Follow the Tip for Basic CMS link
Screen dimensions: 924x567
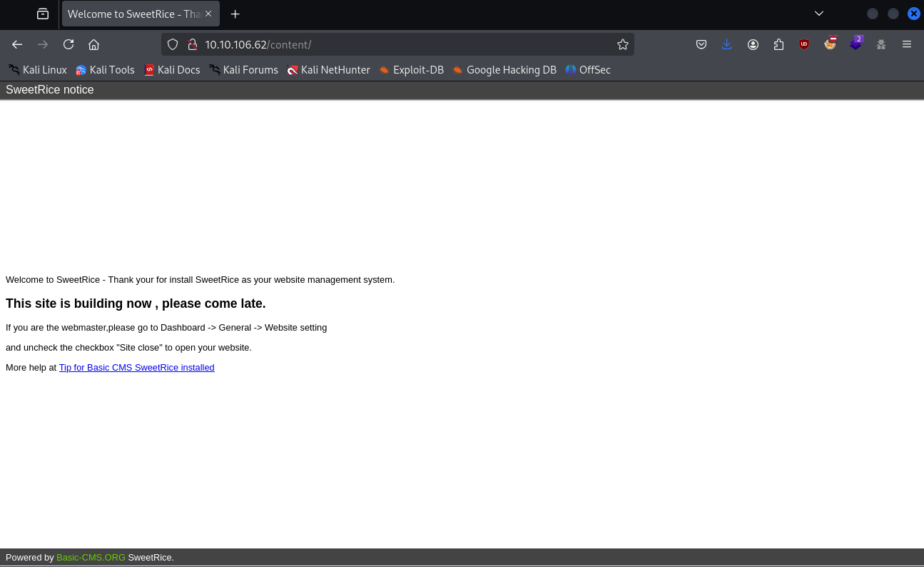[137, 368]
